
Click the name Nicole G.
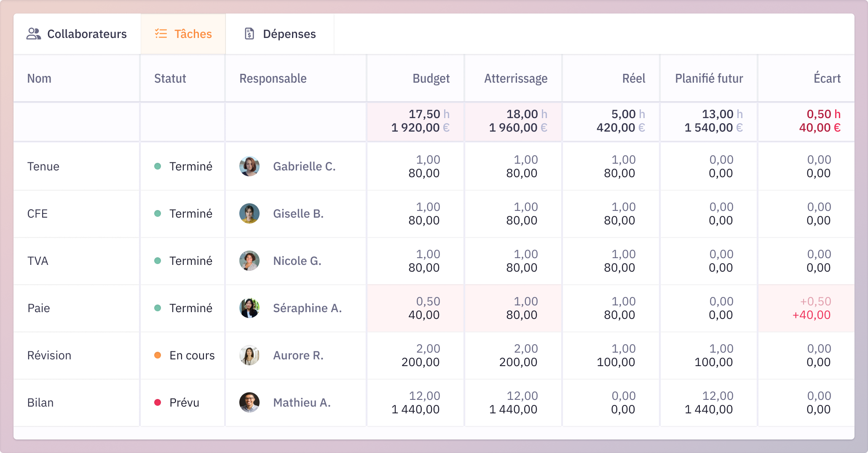297,261
